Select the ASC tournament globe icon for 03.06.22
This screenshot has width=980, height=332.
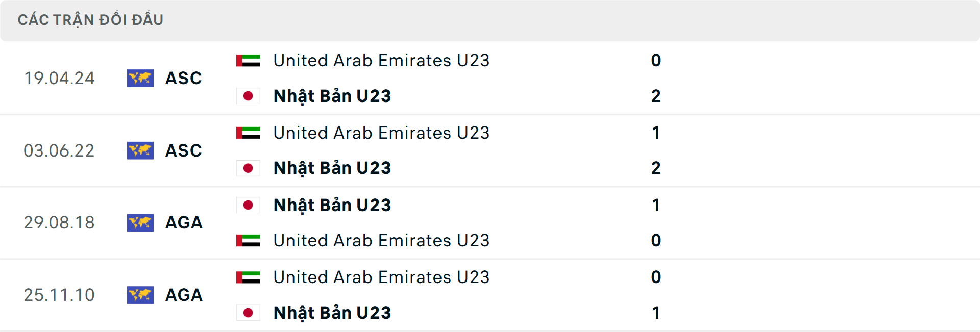[140, 150]
